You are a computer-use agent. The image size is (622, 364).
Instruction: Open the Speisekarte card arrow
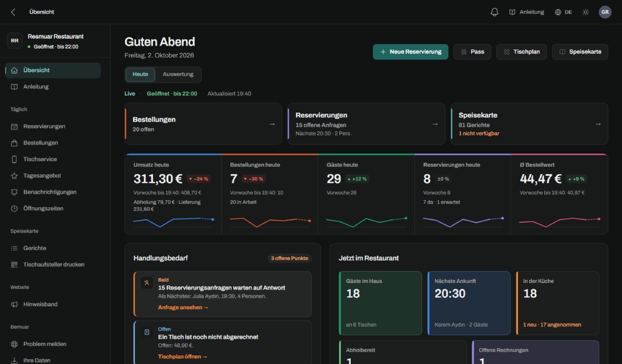(x=598, y=124)
